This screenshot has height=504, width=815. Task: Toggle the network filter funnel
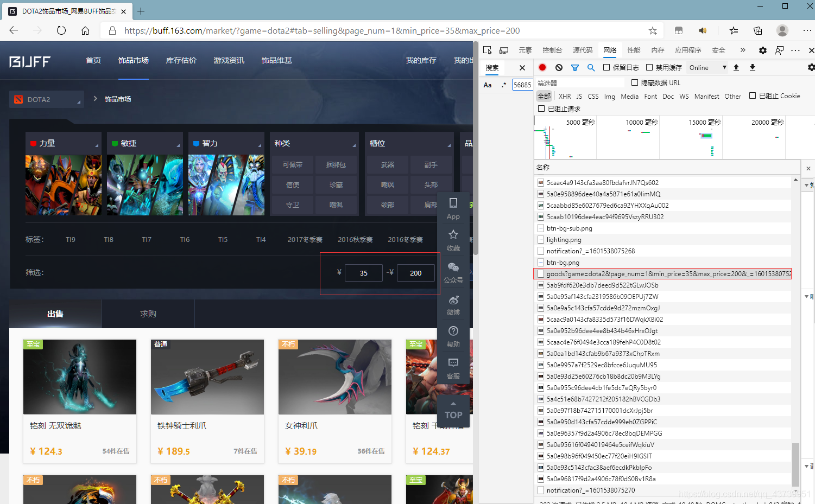pos(575,67)
